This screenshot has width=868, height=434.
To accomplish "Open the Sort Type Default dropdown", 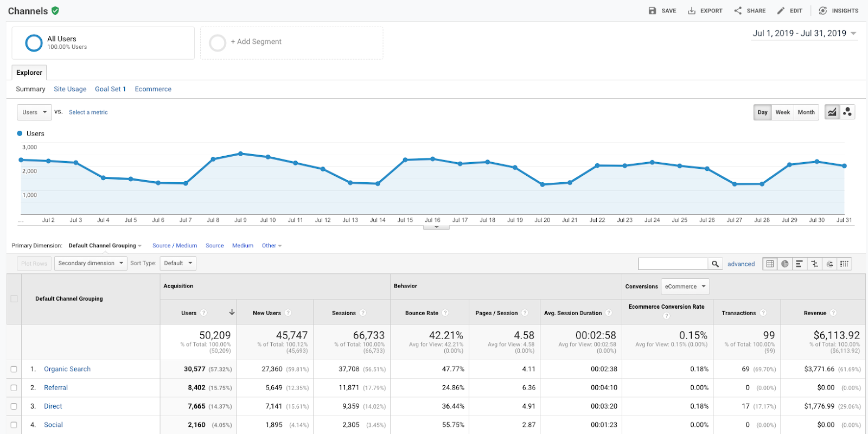I will 178,263.
